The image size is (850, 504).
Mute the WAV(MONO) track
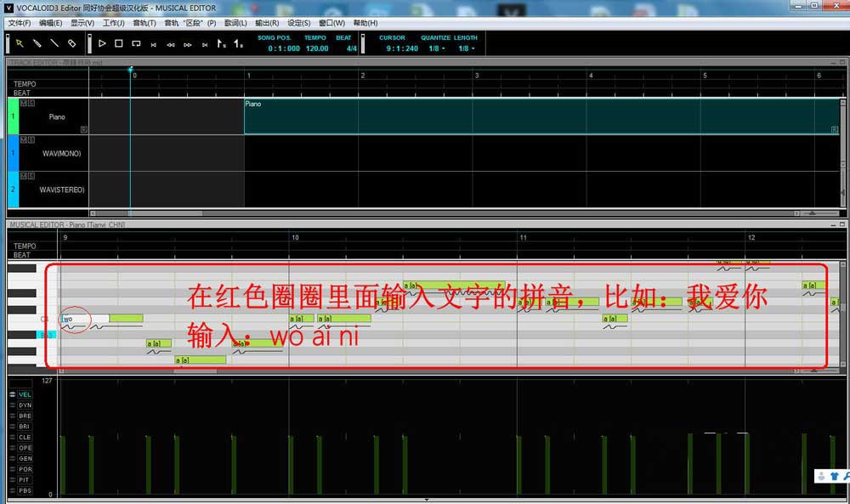(23, 140)
